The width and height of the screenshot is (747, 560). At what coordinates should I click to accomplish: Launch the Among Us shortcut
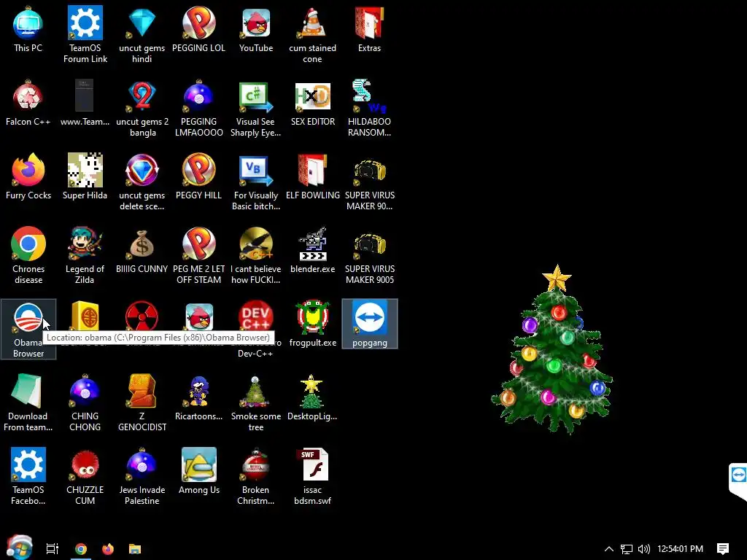(x=198, y=471)
